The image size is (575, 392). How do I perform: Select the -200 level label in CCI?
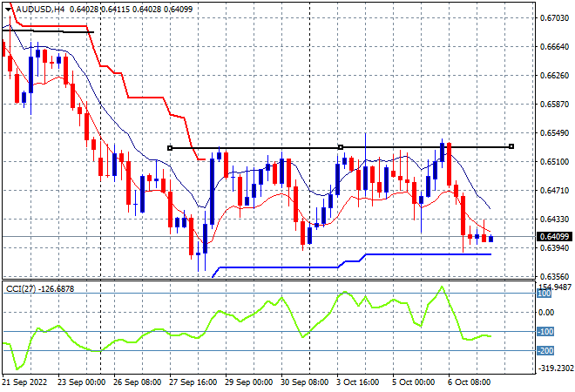pos(545,351)
